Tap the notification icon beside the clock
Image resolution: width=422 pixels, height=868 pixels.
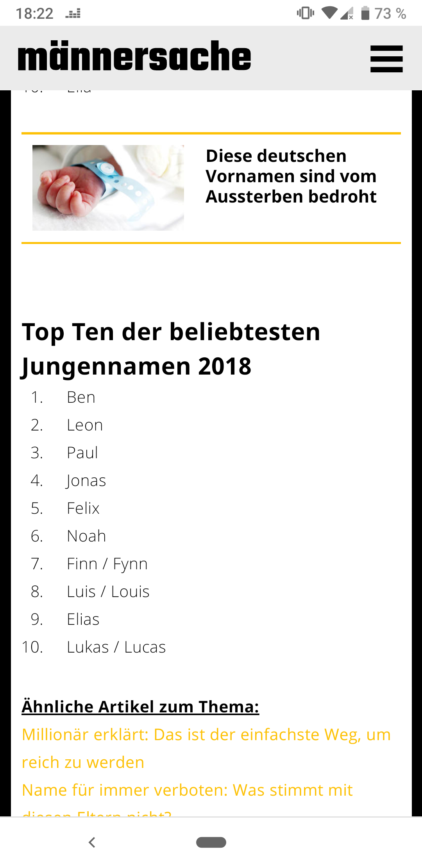73,14
